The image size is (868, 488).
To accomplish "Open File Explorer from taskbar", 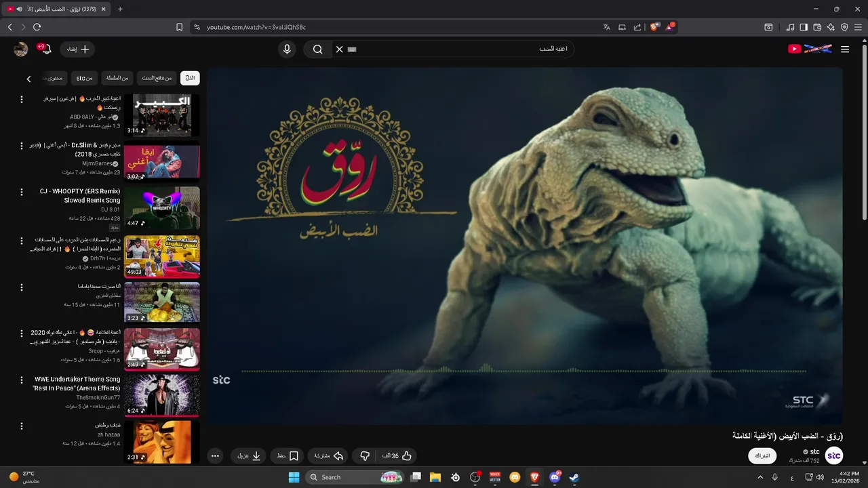I will click(435, 477).
